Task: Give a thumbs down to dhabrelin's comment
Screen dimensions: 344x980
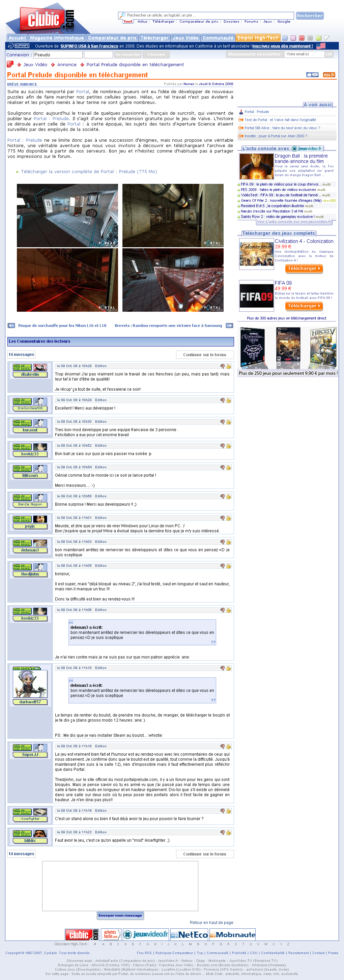Action: pos(223,366)
